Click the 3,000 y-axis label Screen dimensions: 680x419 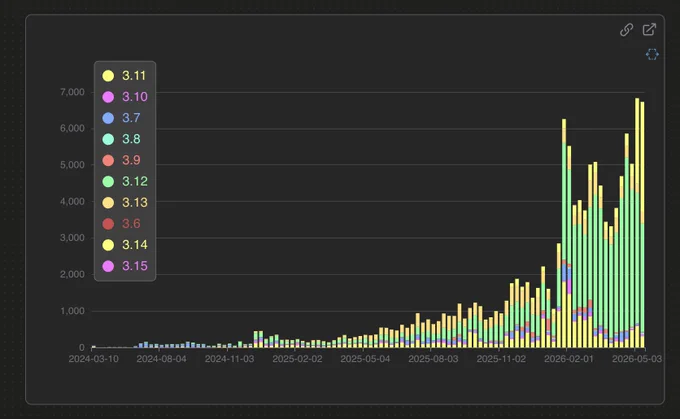point(72,238)
